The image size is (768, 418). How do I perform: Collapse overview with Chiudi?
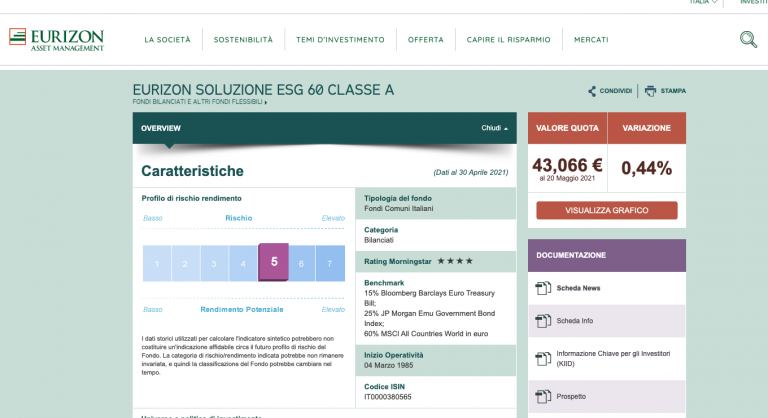[x=494, y=128]
